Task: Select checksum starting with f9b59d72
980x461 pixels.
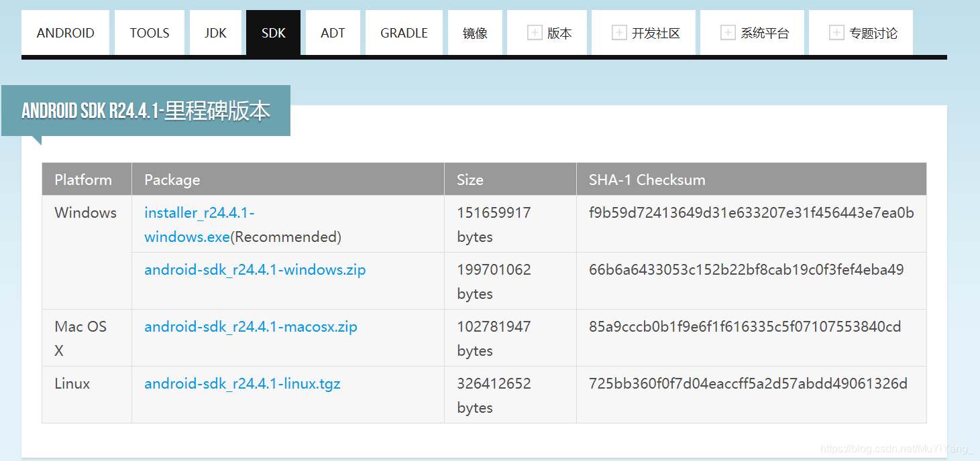Action: pos(751,212)
